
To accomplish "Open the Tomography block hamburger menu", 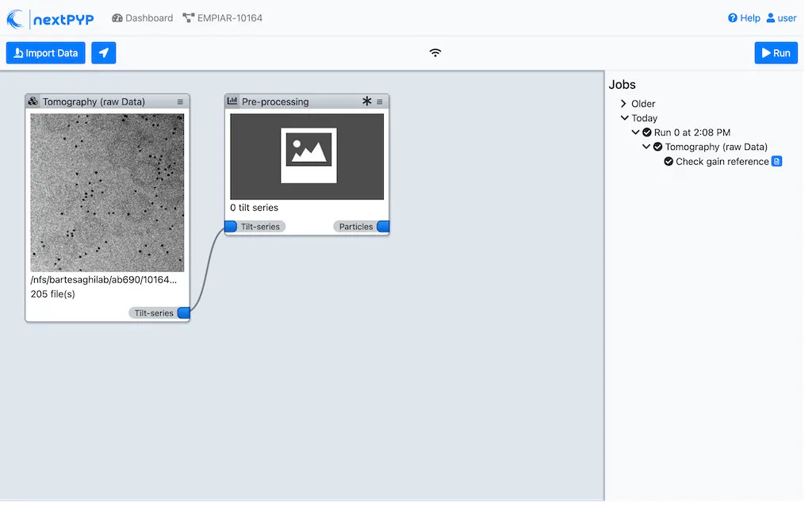I will click(179, 102).
